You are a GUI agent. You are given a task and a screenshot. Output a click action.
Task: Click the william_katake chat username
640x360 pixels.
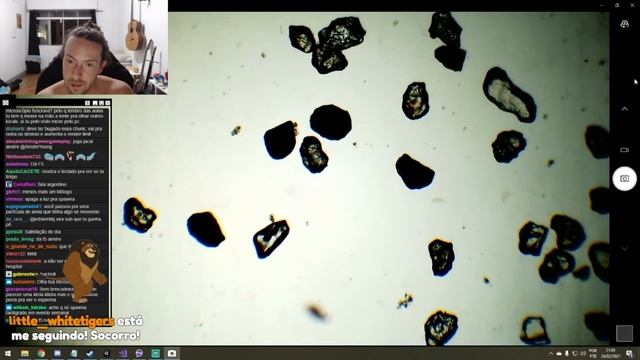(x=29, y=307)
